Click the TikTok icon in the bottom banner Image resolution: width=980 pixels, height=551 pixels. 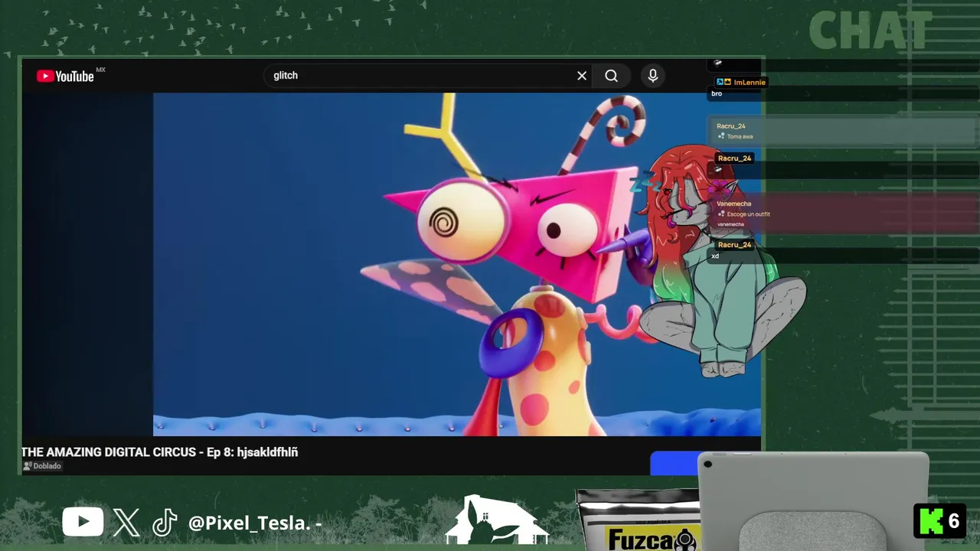(165, 523)
